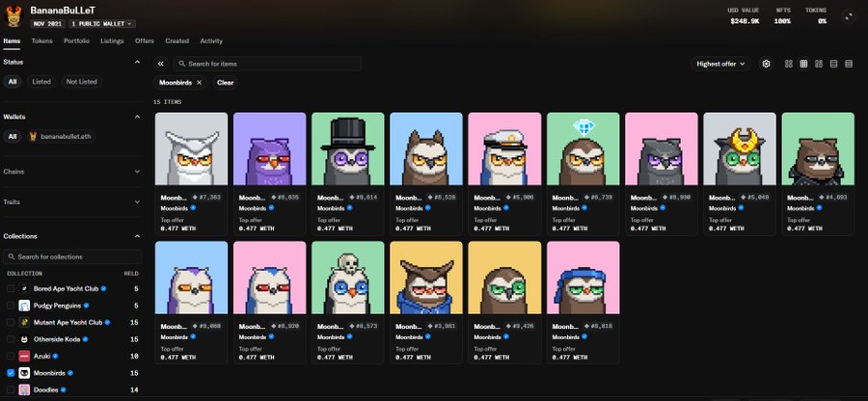Open the Offers tab

tap(145, 40)
